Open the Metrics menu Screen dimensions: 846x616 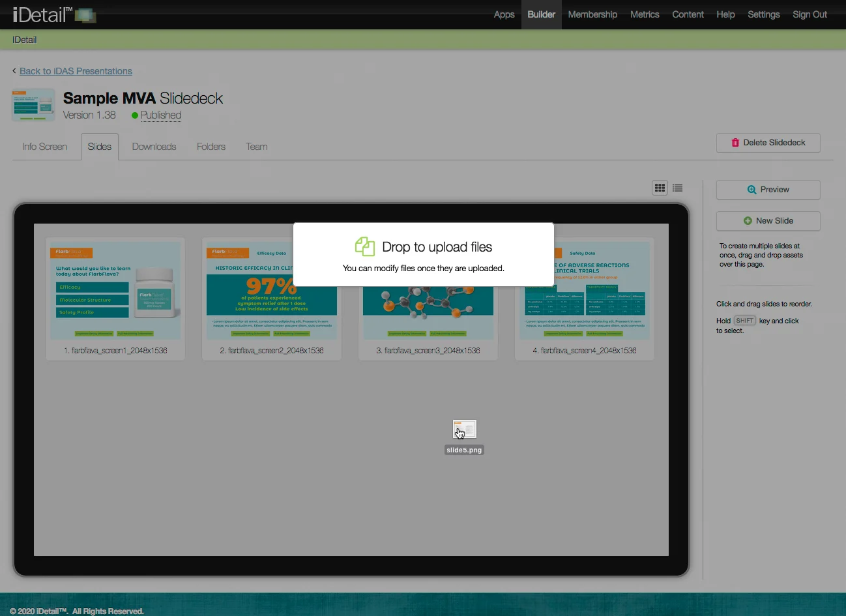(645, 14)
